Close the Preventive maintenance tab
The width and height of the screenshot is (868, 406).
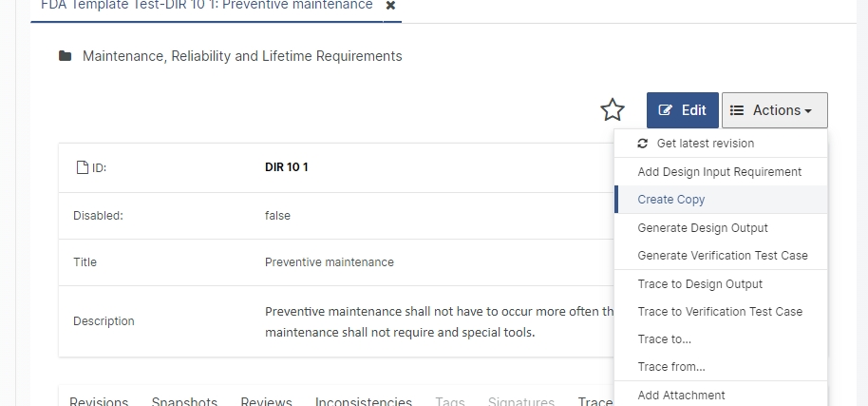[x=390, y=6]
